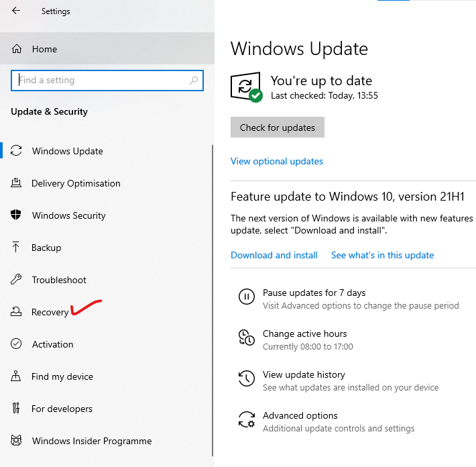Select Recovery in the sidebar
Viewport: 476px width, 467px height.
coord(106,312)
